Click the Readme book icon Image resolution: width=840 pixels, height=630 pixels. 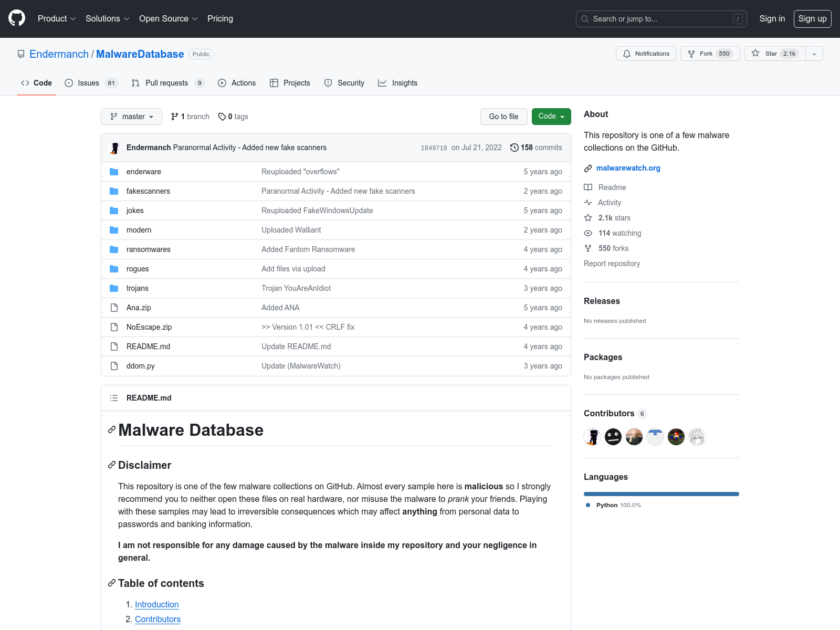(x=588, y=187)
